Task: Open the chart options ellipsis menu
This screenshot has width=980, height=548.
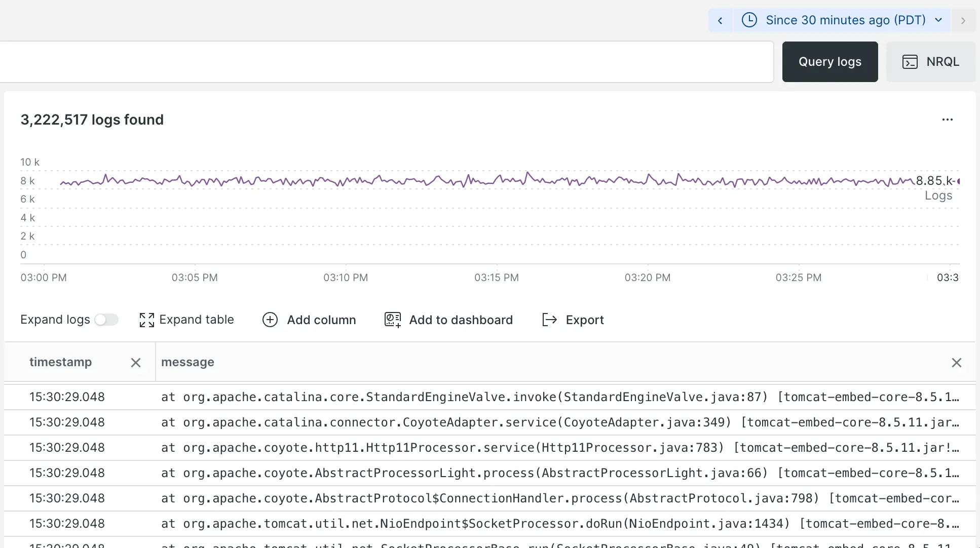Action: pos(948,120)
